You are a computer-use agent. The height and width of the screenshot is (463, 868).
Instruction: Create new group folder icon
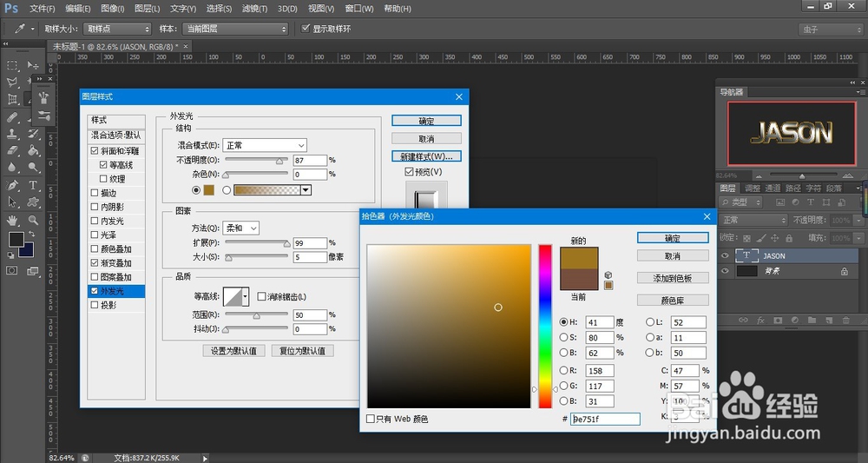coord(812,321)
